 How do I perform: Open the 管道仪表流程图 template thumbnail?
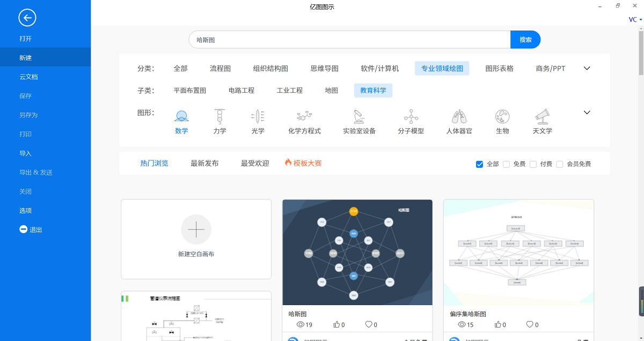(196, 316)
